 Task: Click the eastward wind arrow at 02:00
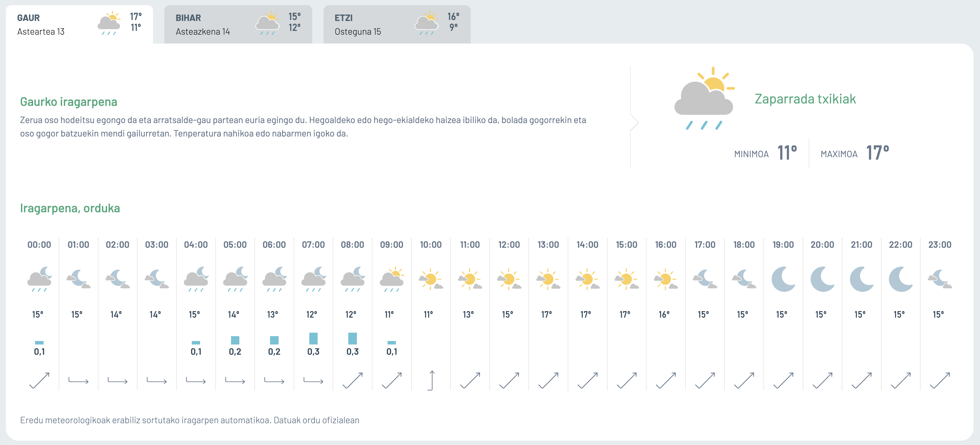pyautogui.click(x=118, y=381)
